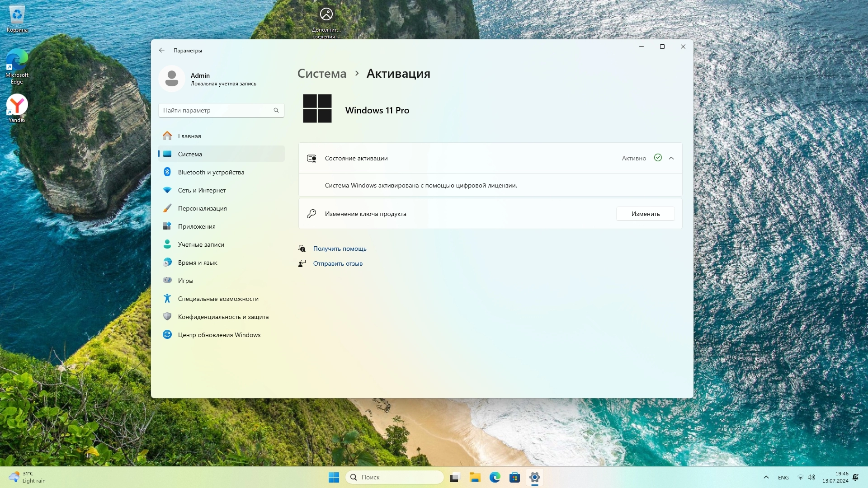
Task: Select Главная in the sidebar
Action: coord(189,136)
